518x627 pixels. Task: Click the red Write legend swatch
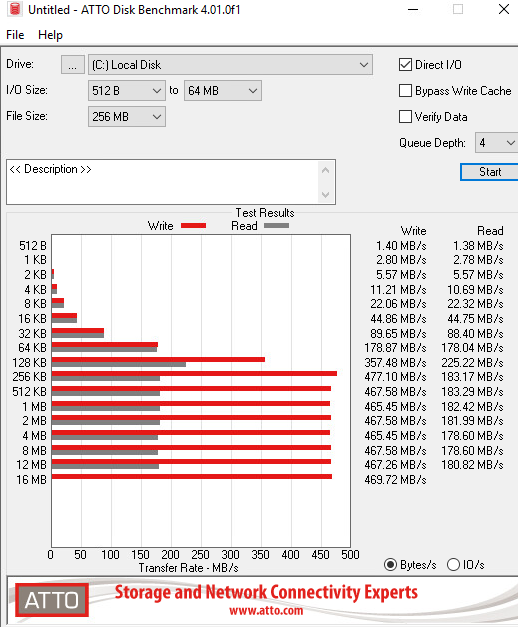point(193,226)
